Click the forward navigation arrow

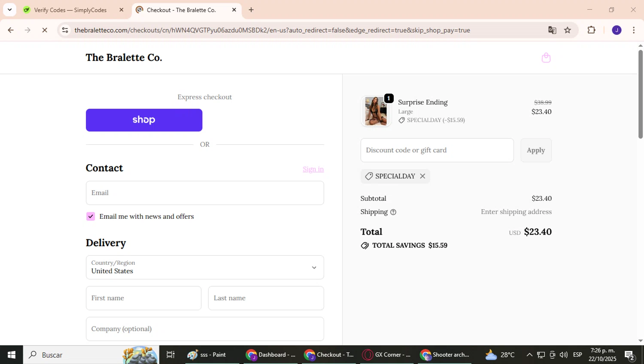tap(27, 30)
